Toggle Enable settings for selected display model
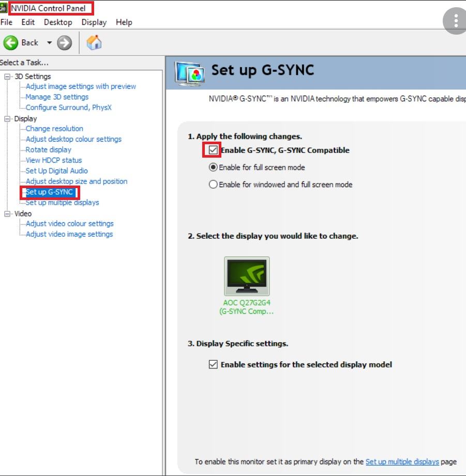Viewport: 466px width, 476px height. tap(213, 364)
